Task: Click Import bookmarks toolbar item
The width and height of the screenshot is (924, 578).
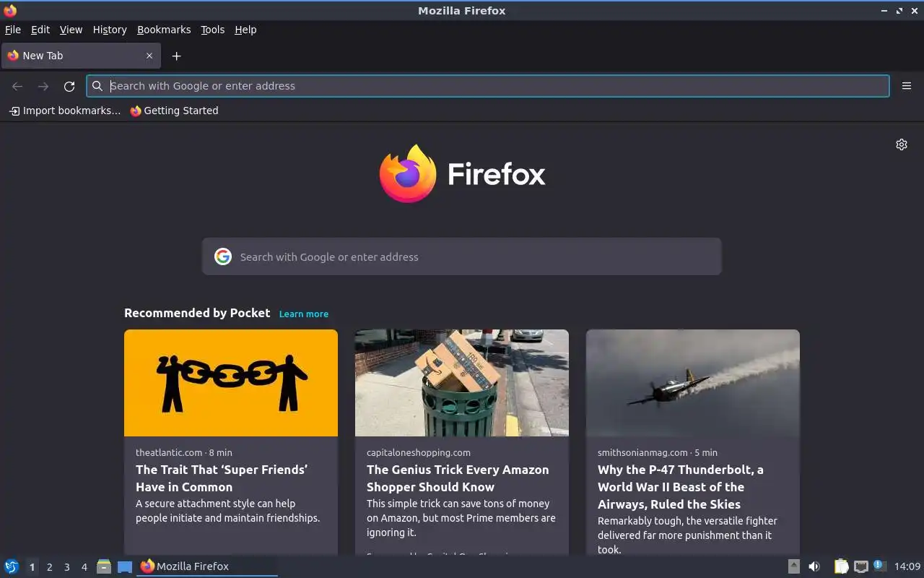Action: click(x=65, y=111)
